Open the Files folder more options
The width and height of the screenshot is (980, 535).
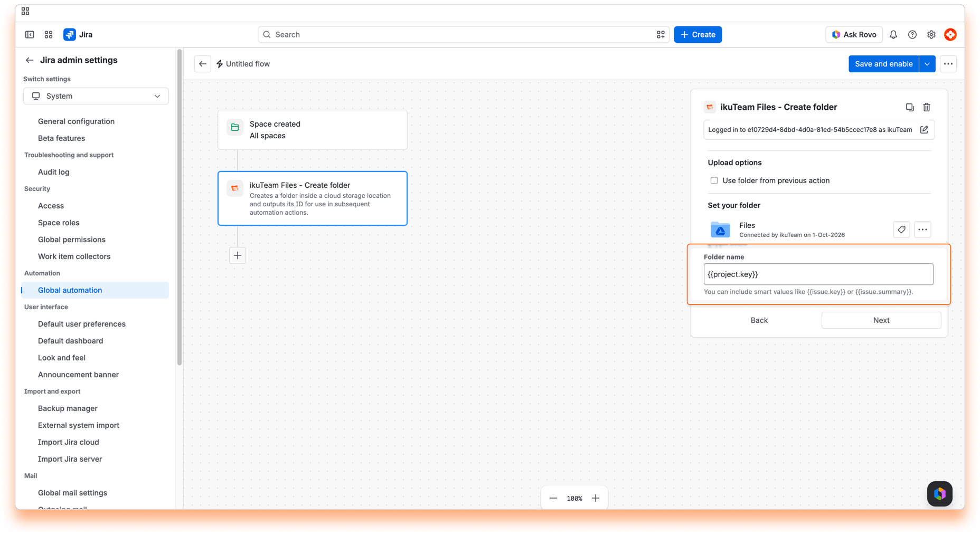[922, 230]
